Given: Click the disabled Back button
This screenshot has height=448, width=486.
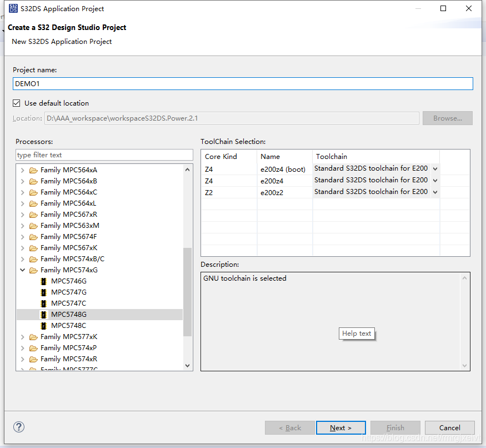Looking at the screenshot, I should 290,428.
